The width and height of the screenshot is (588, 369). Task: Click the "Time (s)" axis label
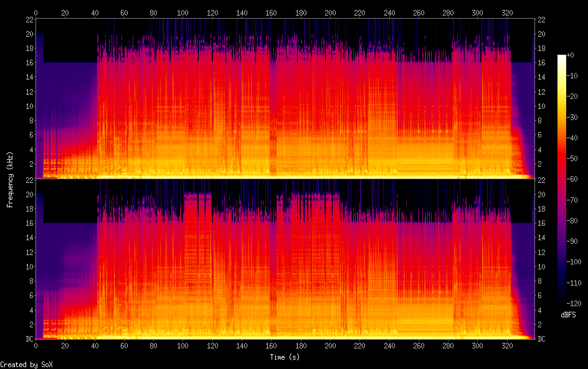click(x=284, y=357)
